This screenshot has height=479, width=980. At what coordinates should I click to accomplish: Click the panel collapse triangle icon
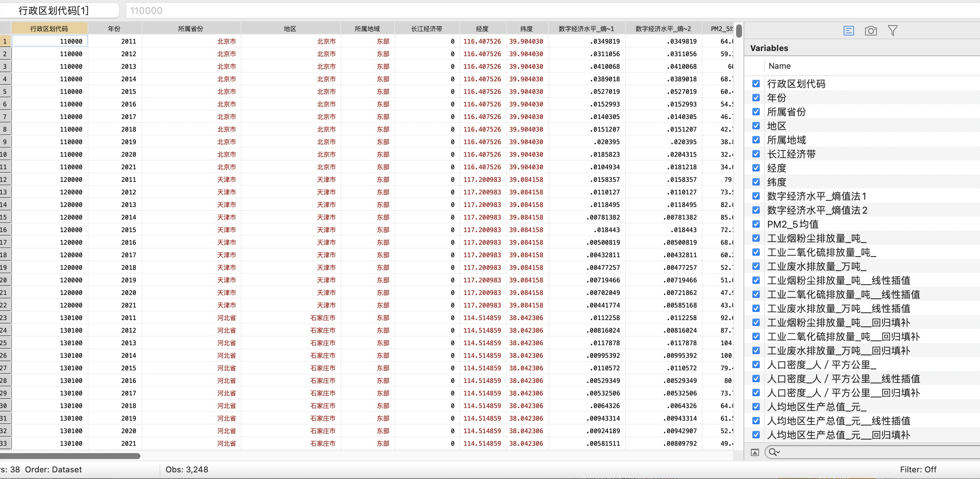click(755, 452)
